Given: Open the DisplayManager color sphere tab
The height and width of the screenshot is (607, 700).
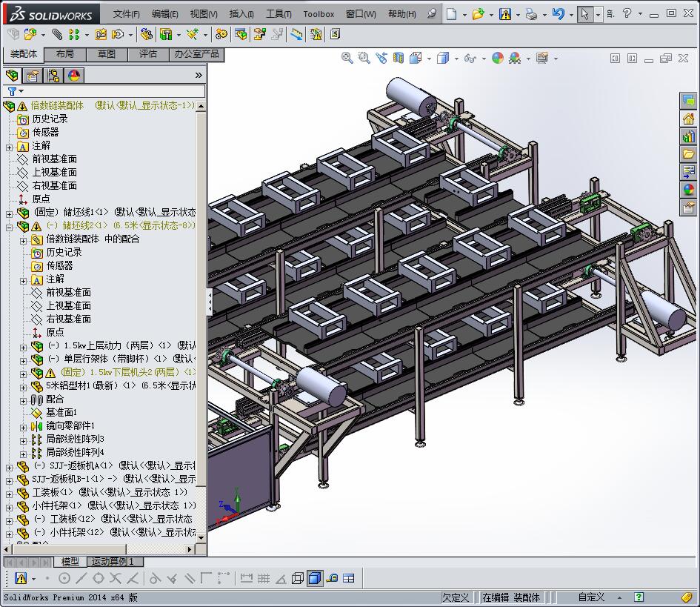Looking at the screenshot, I should (74, 75).
